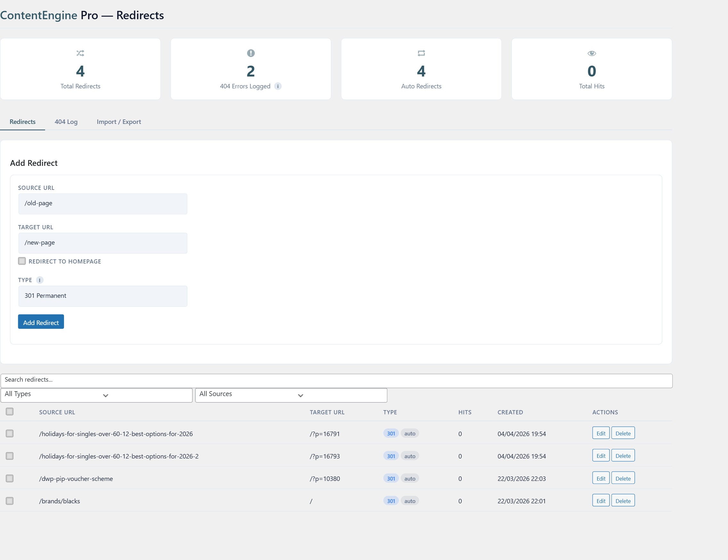Image resolution: width=728 pixels, height=560 pixels.
Task: Click the alert icon above 404 Errors Logged
Action: 251,53
